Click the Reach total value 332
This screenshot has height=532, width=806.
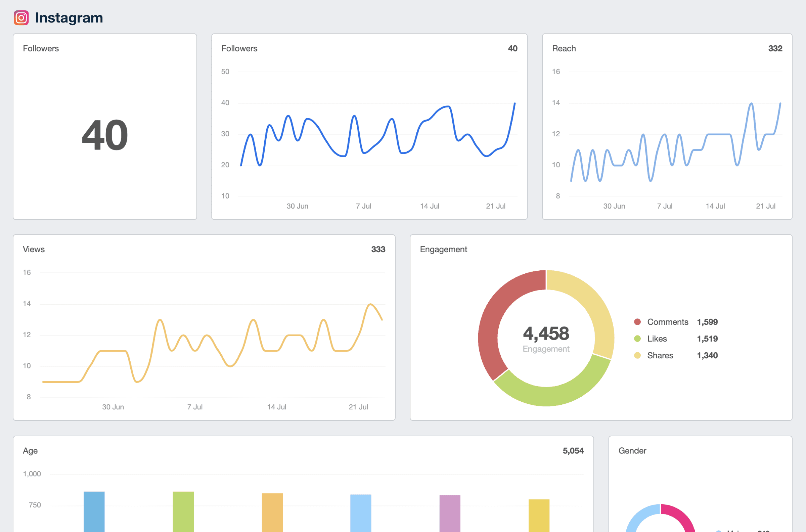(775, 48)
